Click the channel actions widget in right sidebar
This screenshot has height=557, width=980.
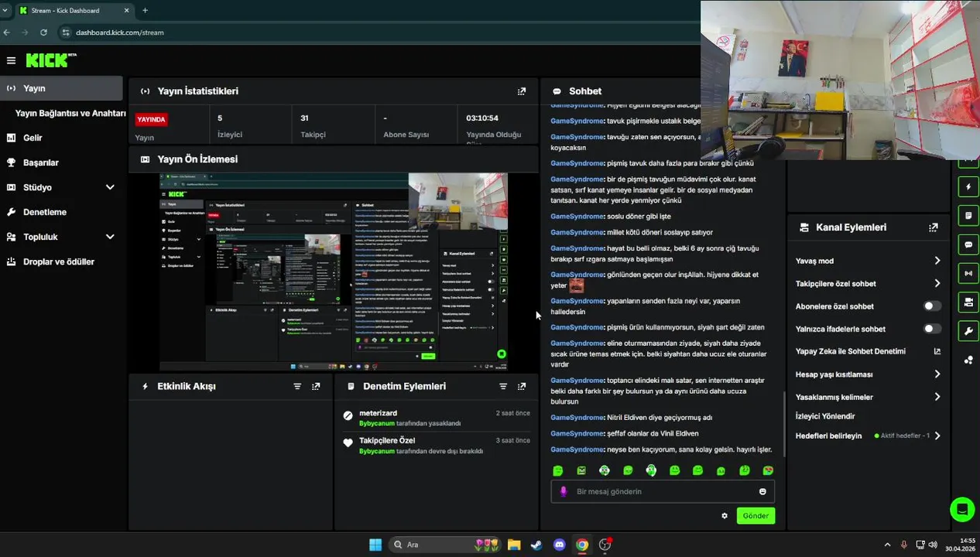[968, 302]
